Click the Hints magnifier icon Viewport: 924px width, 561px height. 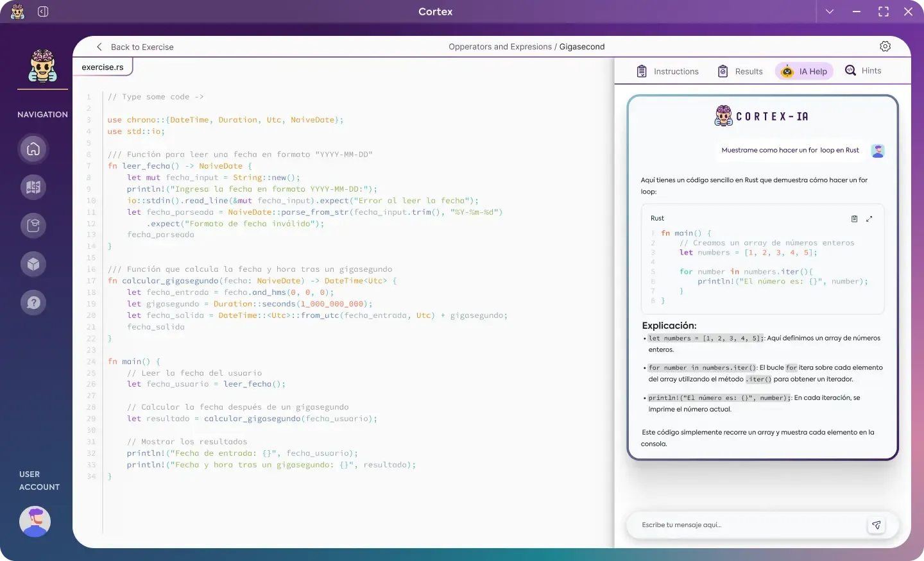[851, 71]
